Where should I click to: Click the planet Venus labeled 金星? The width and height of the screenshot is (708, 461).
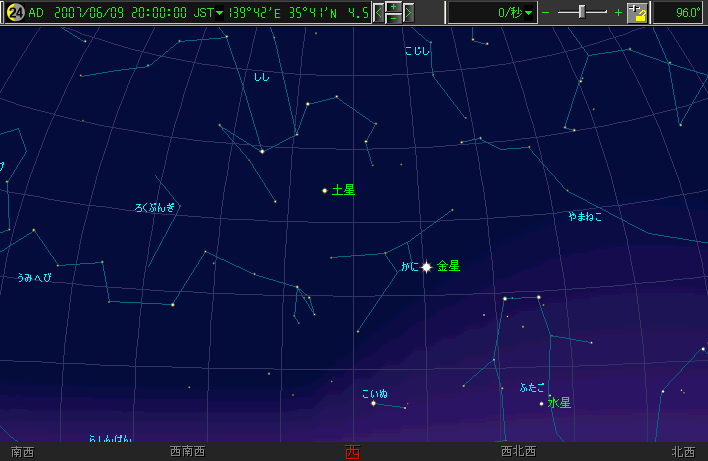pyautogui.click(x=427, y=267)
